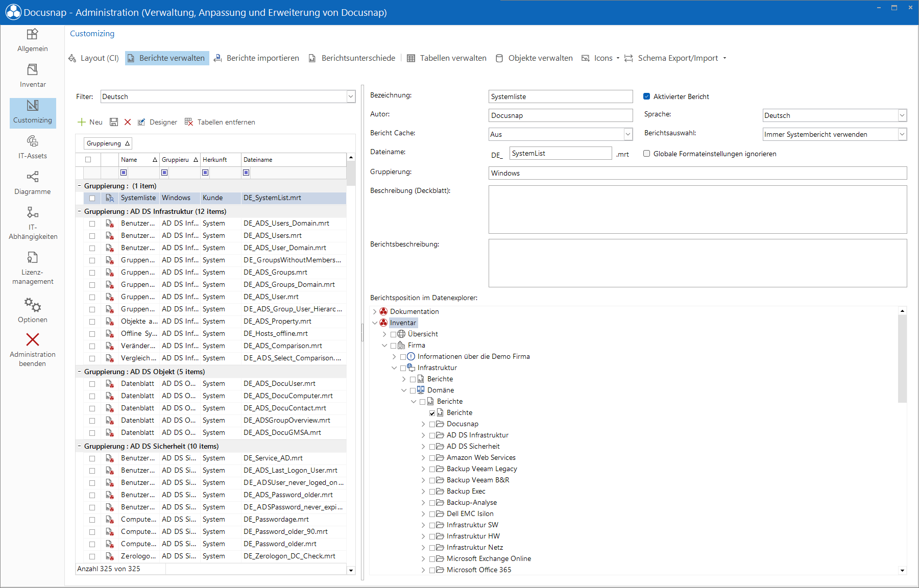Click the Neu button

[x=90, y=122]
